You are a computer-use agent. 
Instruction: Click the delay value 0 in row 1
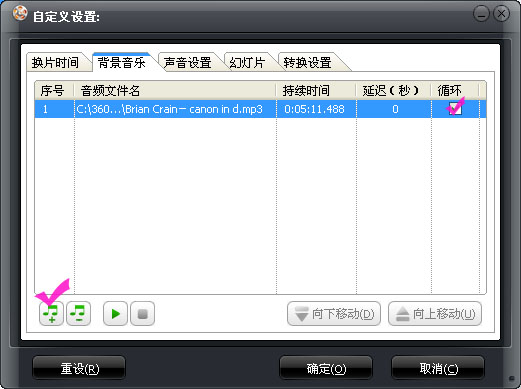pos(395,109)
